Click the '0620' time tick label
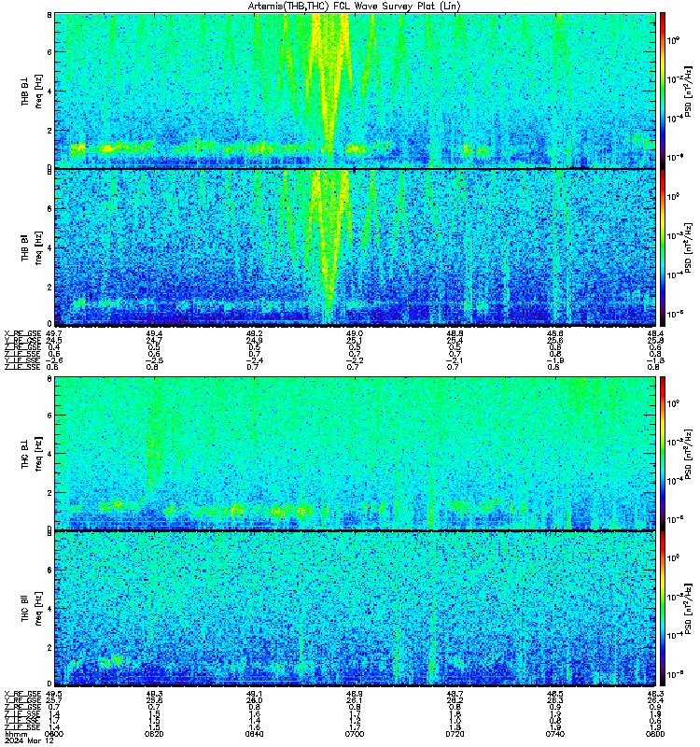This screenshot has height=747, width=700. (154, 734)
